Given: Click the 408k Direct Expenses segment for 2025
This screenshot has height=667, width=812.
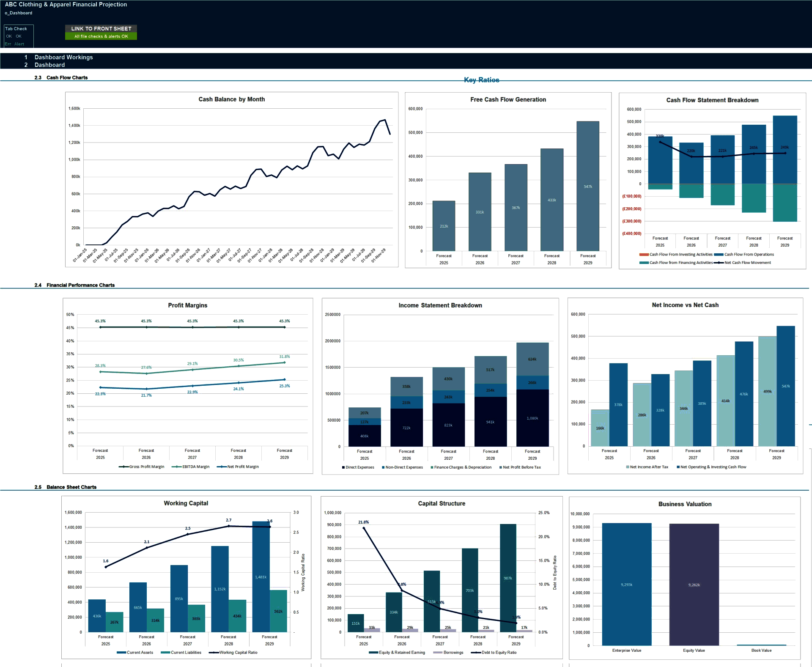Looking at the screenshot, I should [365, 436].
